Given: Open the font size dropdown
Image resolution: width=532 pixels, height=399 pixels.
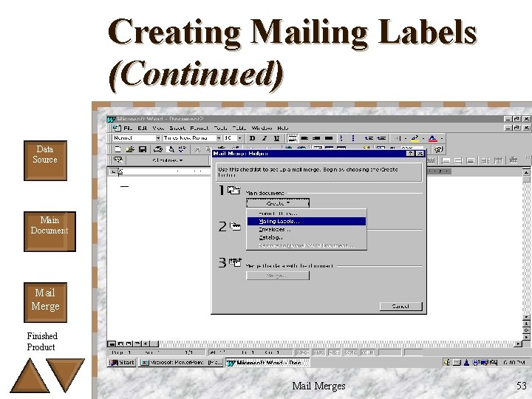Looking at the screenshot, I should click(239, 138).
